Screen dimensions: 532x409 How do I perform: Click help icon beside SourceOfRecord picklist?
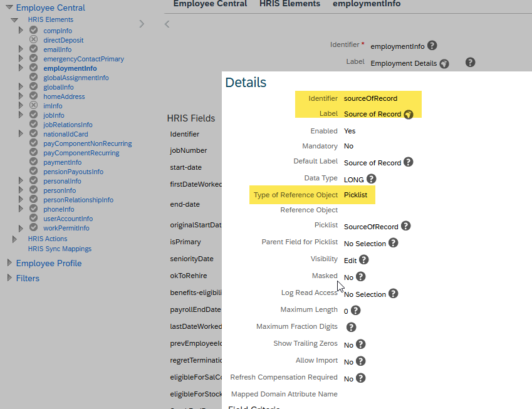pos(405,226)
